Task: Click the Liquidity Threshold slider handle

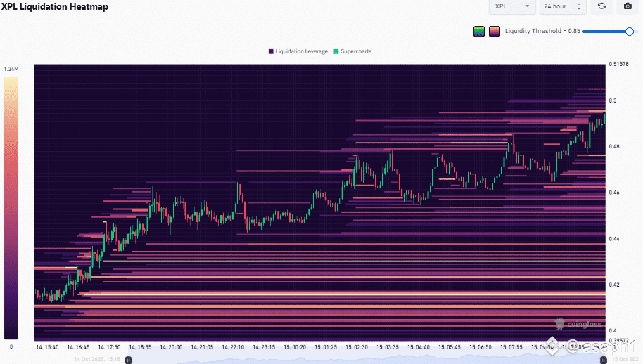Action: pos(630,32)
